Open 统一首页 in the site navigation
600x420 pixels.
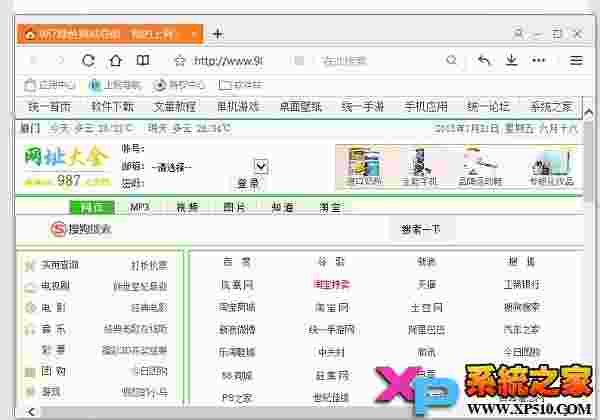point(50,106)
